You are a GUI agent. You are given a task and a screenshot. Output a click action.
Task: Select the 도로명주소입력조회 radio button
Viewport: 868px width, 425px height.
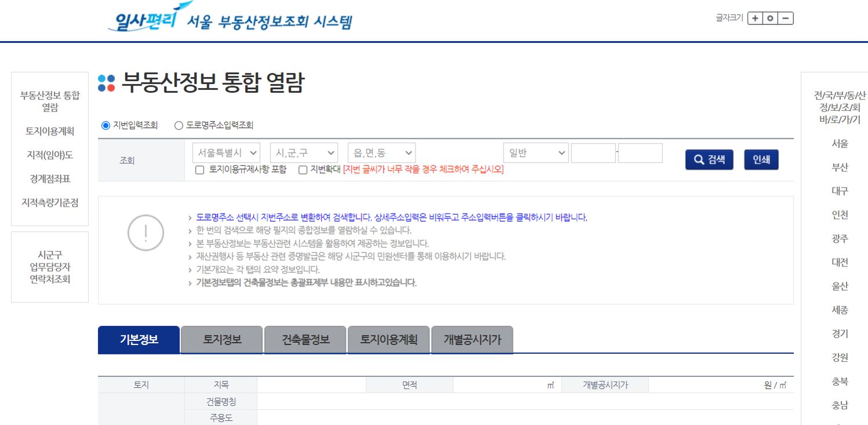point(178,124)
